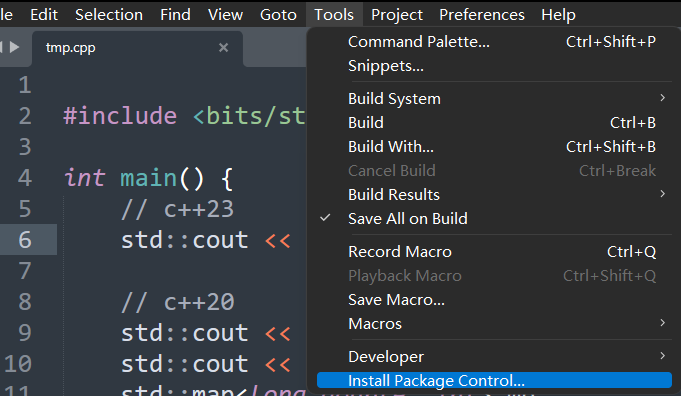Click line number 6 in gutter

(x=25, y=240)
